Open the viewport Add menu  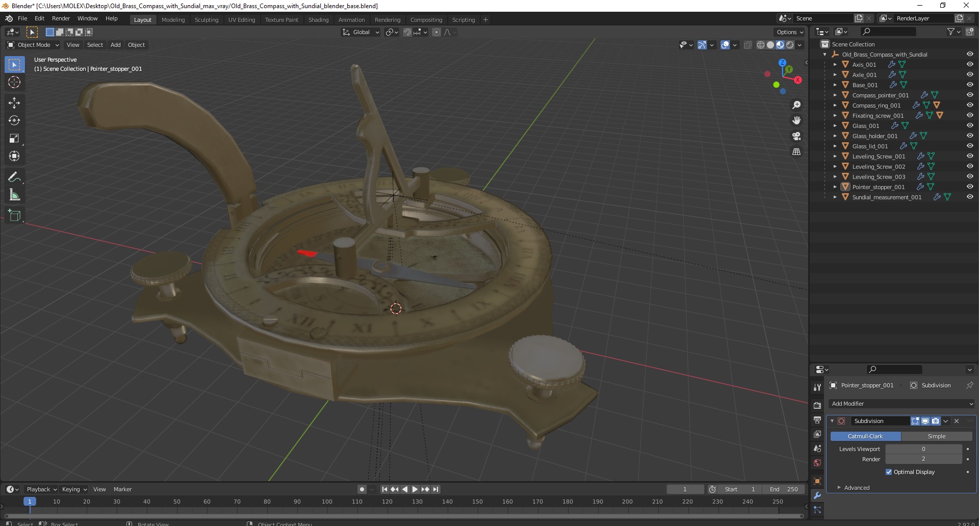116,45
